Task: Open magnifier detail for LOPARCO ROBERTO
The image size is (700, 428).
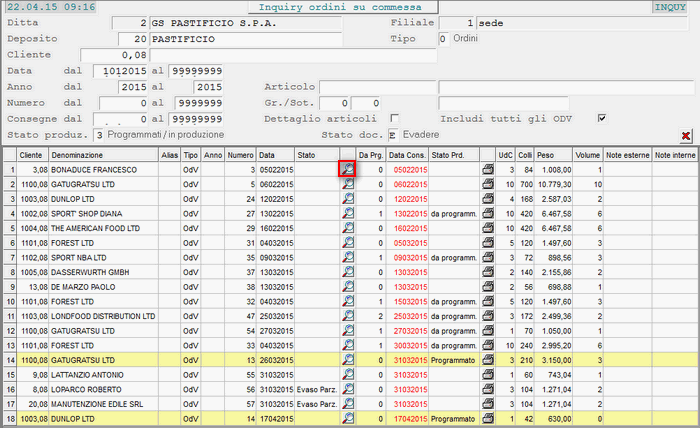Action: coord(348,389)
